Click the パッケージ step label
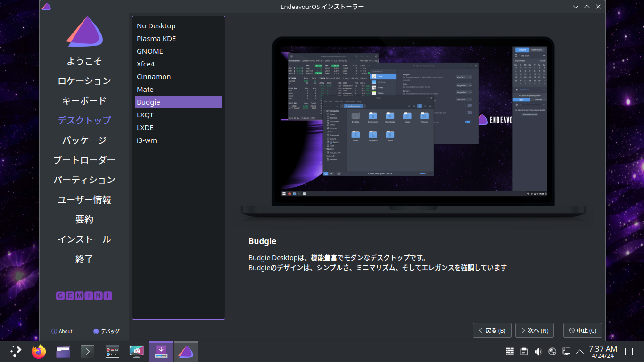 coord(84,140)
